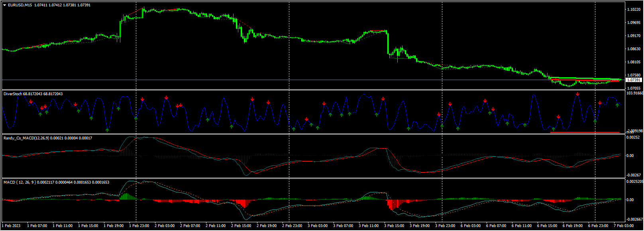This screenshot has height=231, width=644.
Task: Click the 1 Feb 11:00 time label
Action: click(63, 226)
